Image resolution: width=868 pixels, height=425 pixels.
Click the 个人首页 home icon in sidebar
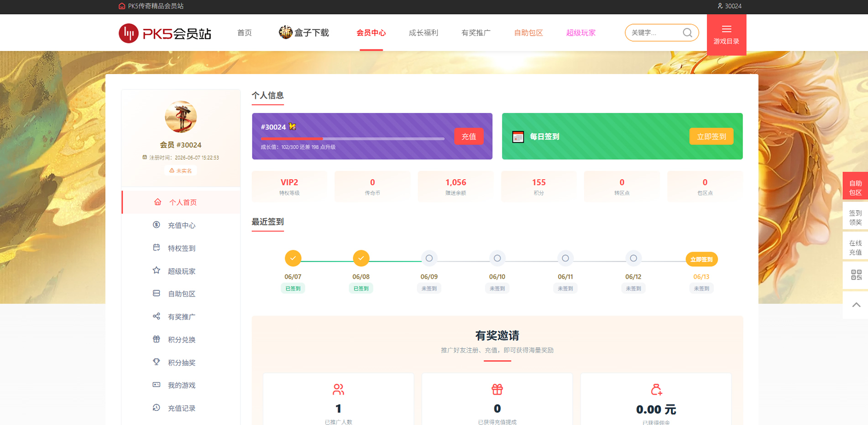coord(157,202)
